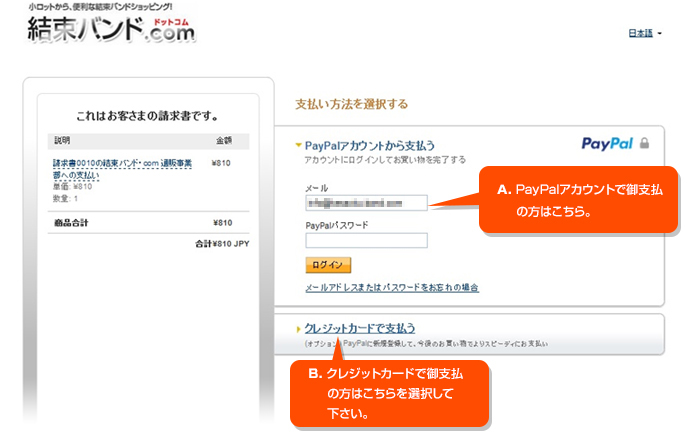Select the これはお客さまの請求書です title

coord(147,116)
